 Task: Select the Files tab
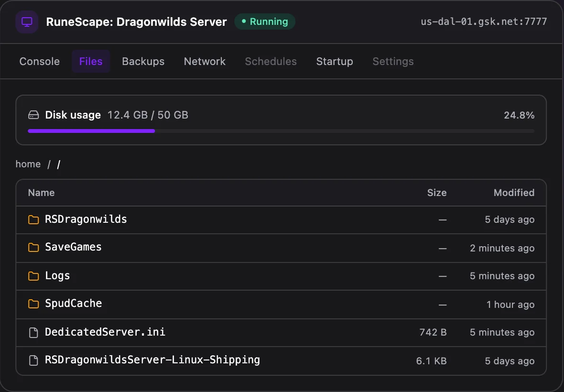91,62
